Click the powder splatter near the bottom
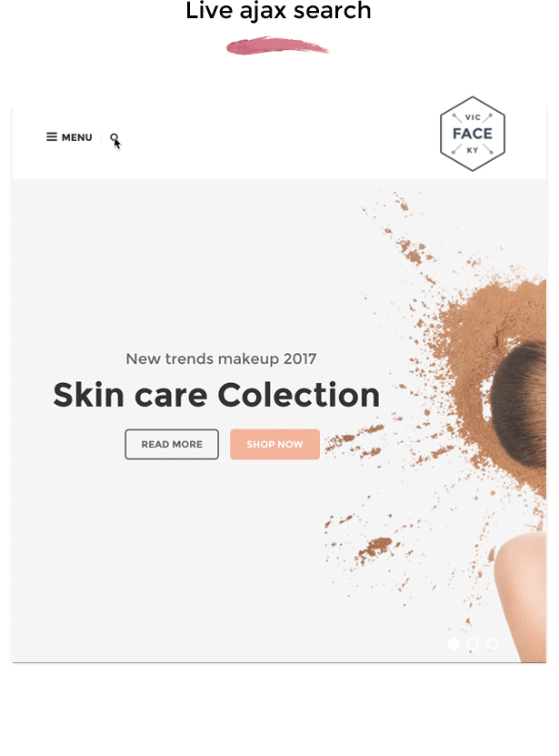This screenshot has height=756, width=559. coord(374,548)
